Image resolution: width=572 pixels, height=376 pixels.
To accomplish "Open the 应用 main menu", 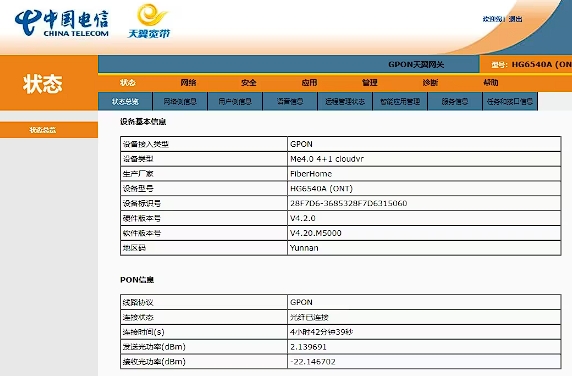I will tap(309, 83).
